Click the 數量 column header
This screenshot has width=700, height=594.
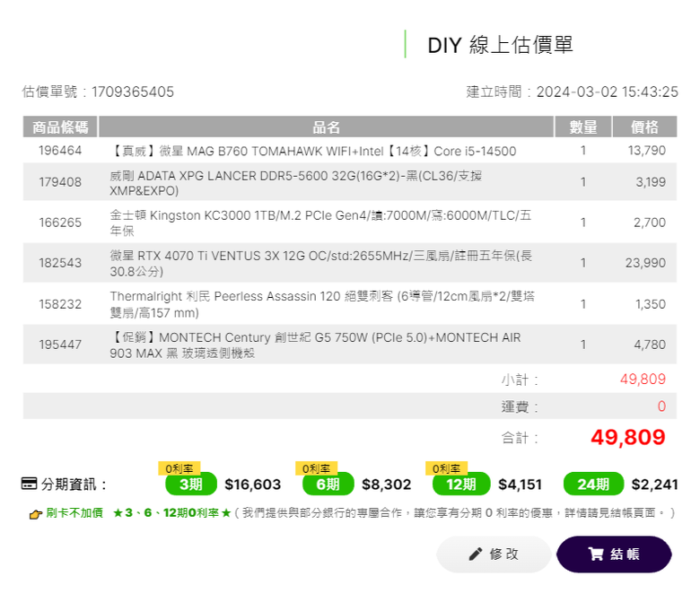[583, 127]
